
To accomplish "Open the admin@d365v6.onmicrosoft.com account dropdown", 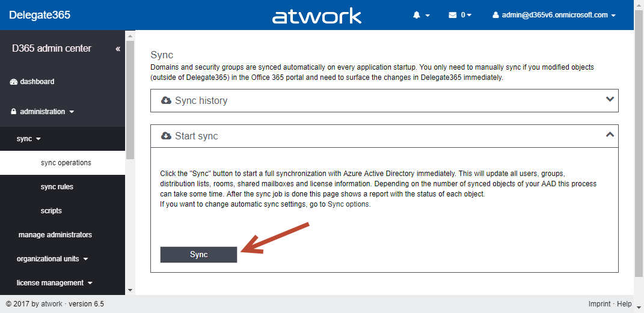I will [x=554, y=15].
